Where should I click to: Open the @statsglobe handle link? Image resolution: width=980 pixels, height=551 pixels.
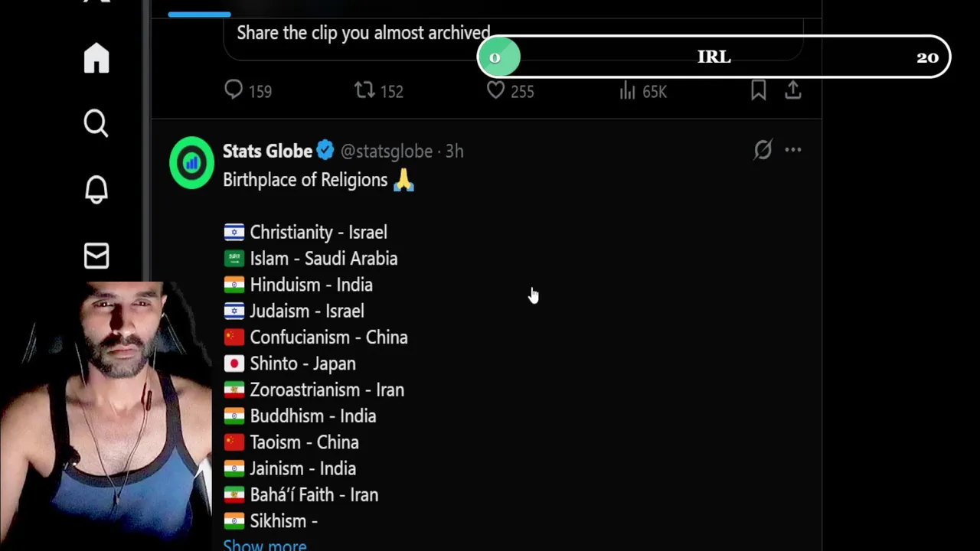[x=386, y=152]
